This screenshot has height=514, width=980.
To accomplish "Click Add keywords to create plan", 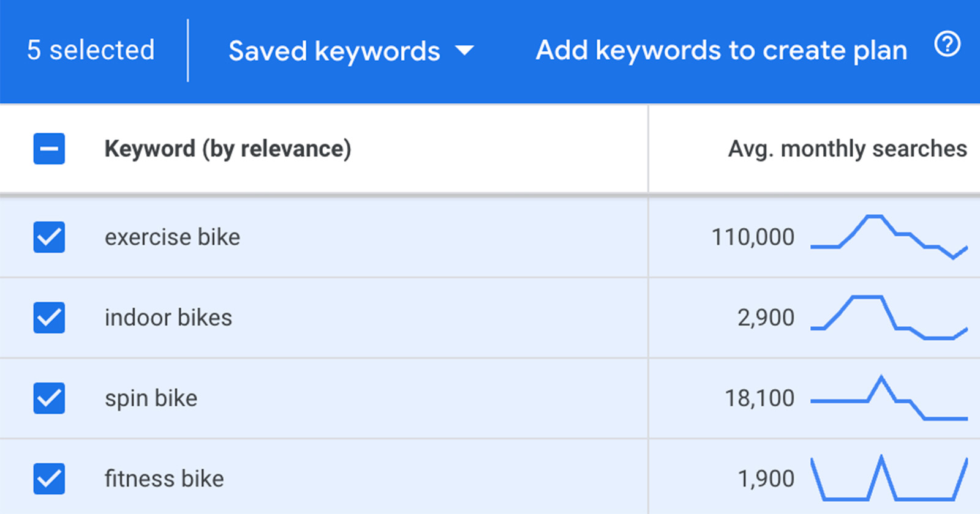I will pyautogui.click(x=722, y=50).
